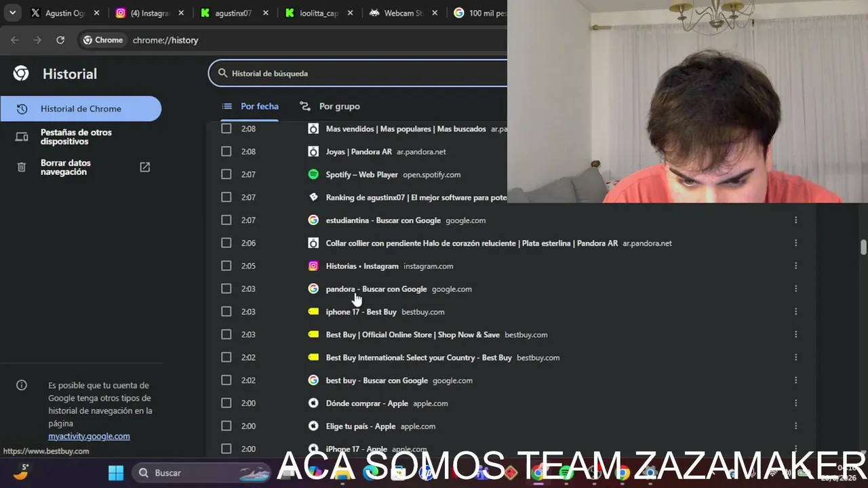The image size is (868, 488).
Task: Open the Dónde comprar - Apple link
Action: click(367, 403)
